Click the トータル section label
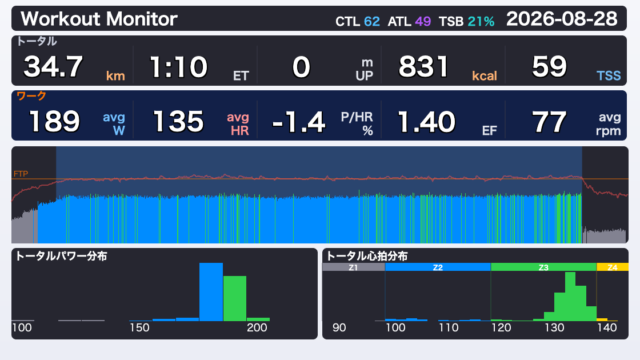Image resolution: width=640 pixels, height=360 pixels. click(36, 41)
